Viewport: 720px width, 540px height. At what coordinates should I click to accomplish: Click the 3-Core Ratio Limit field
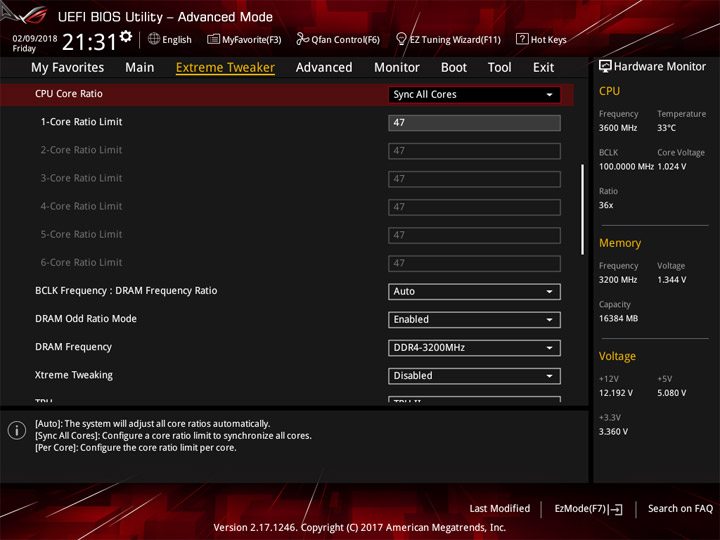pos(474,179)
